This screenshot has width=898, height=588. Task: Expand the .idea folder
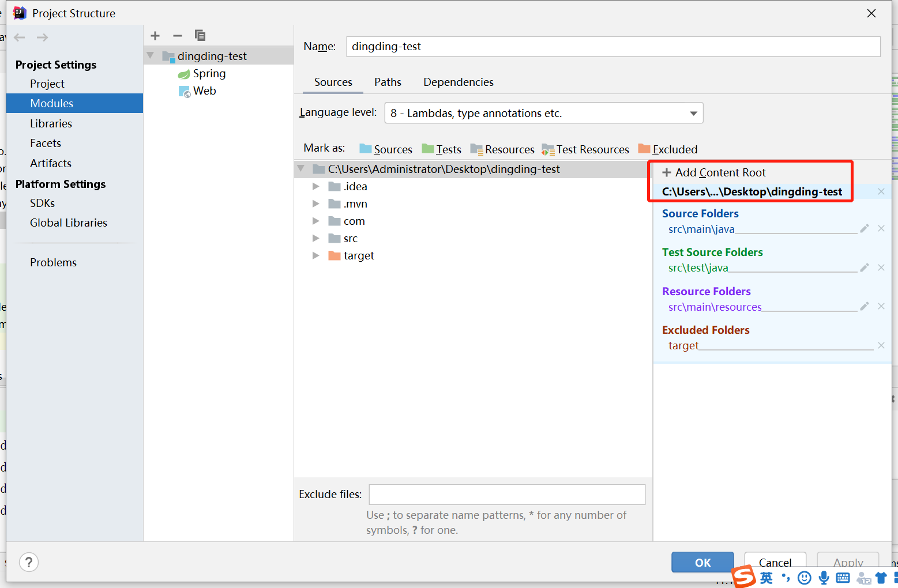(x=315, y=186)
